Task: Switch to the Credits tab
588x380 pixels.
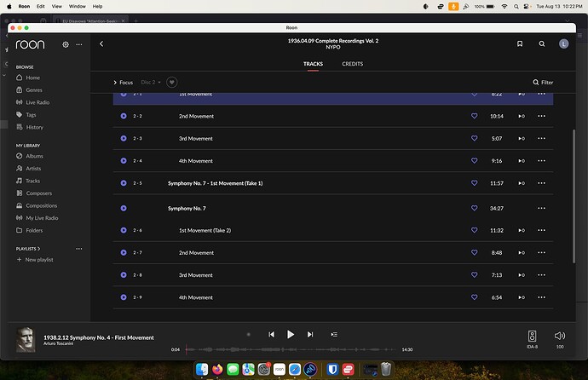Action: [x=353, y=64]
